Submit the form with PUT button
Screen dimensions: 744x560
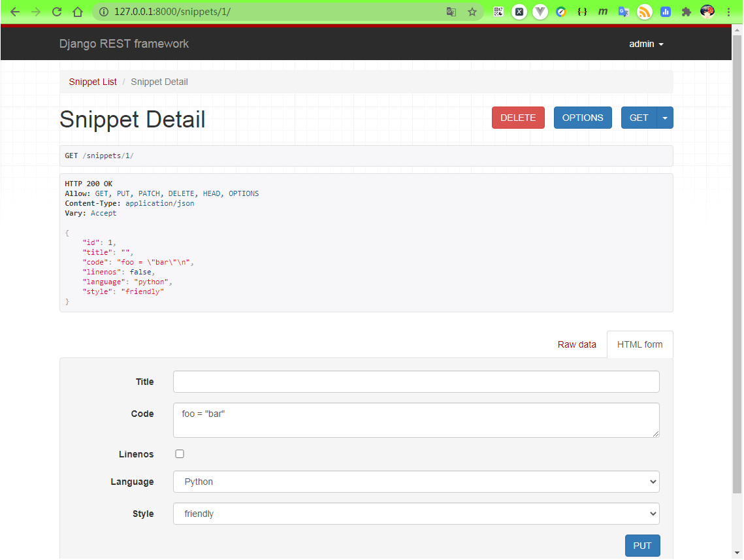(x=642, y=546)
